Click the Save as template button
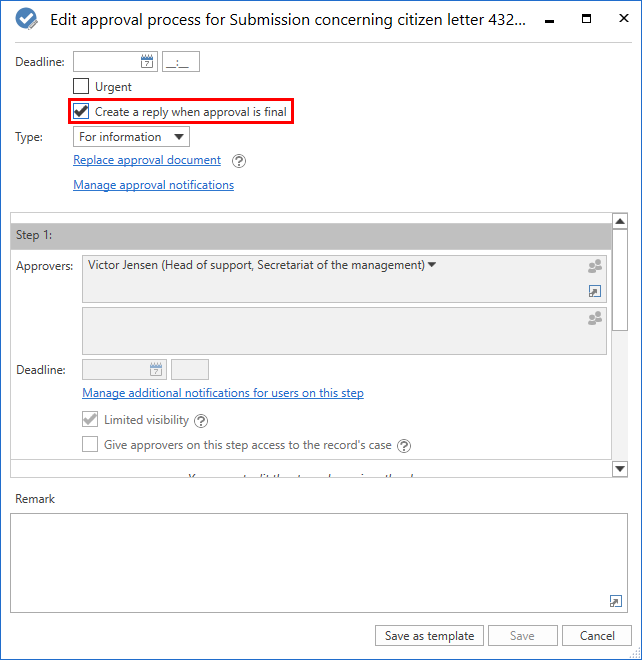 coord(430,636)
